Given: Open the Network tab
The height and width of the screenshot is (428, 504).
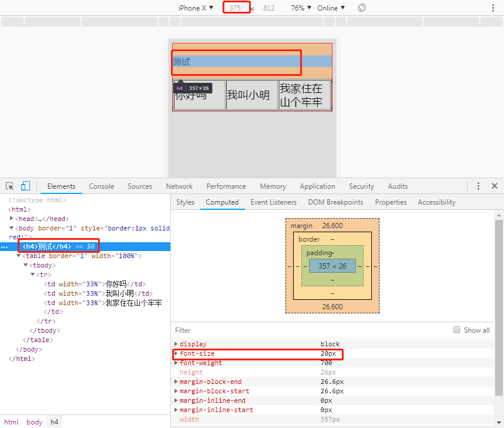Looking at the screenshot, I should coord(179,186).
